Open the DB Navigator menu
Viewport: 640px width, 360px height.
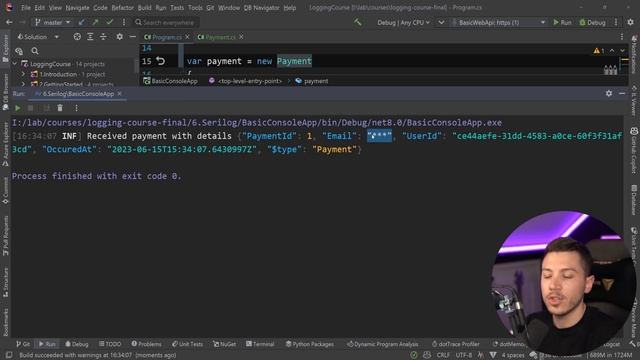[262, 8]
